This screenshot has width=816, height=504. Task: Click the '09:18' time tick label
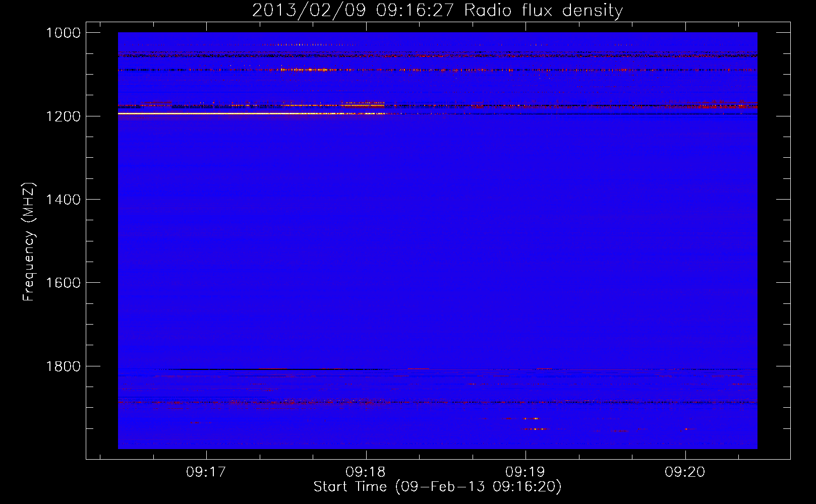[366, 472]
